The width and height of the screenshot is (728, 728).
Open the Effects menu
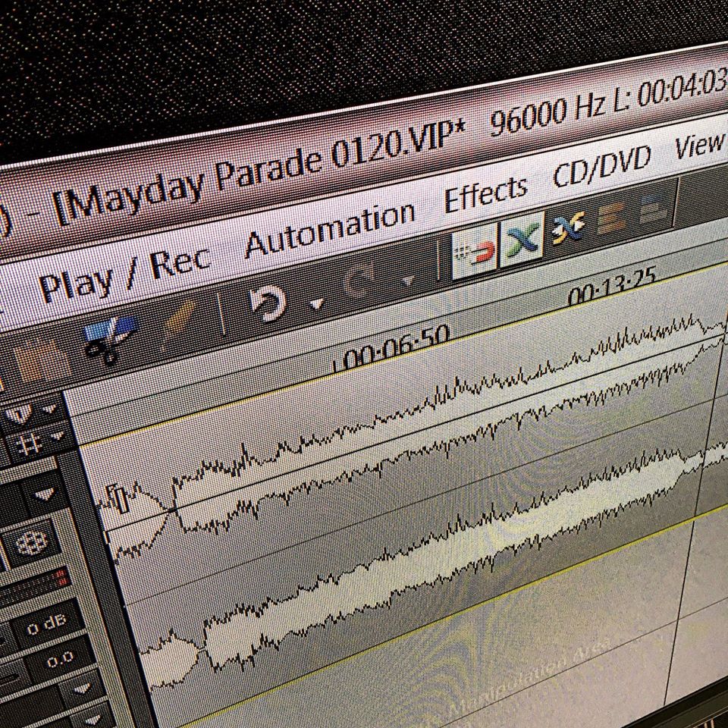coord(485,193)
